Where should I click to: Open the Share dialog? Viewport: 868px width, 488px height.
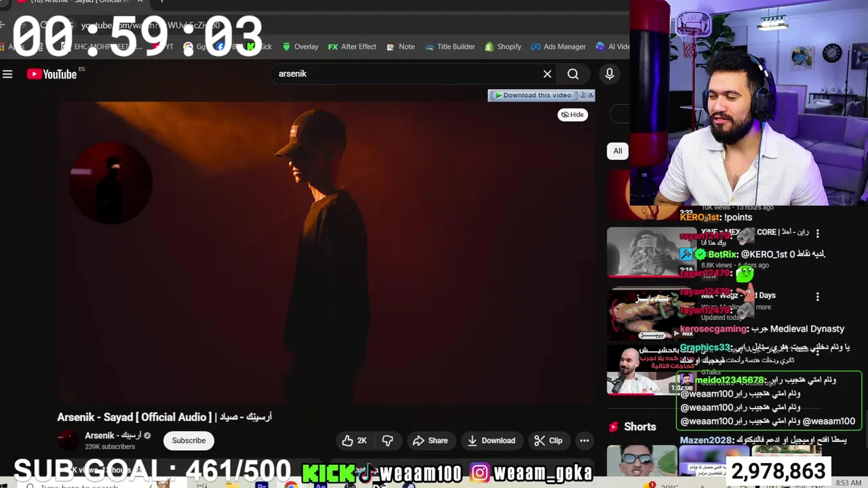(x=431, y=441)
